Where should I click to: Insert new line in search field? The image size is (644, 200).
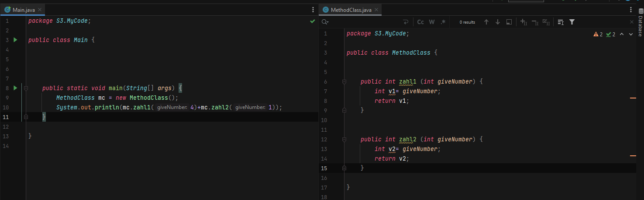click(405, 22)
